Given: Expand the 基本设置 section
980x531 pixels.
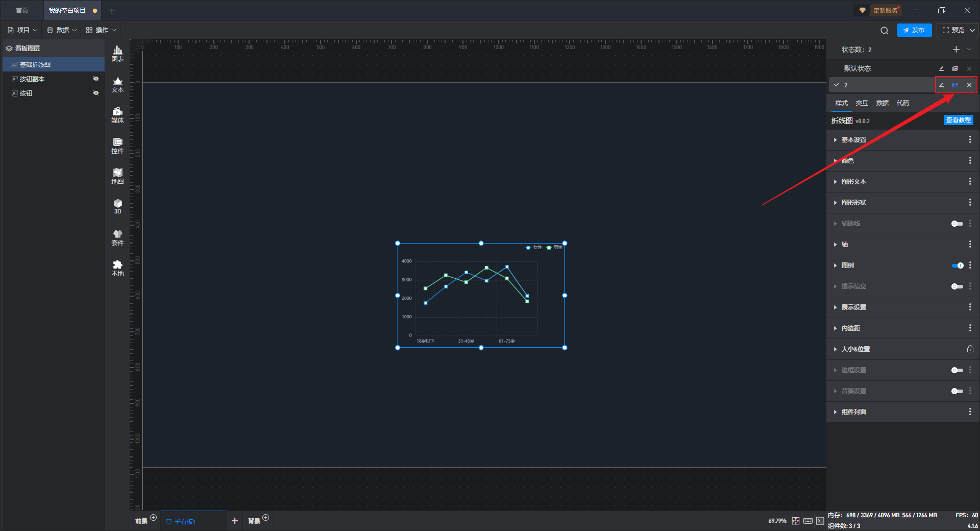Looking at the screenshot, I should (853, 140).
